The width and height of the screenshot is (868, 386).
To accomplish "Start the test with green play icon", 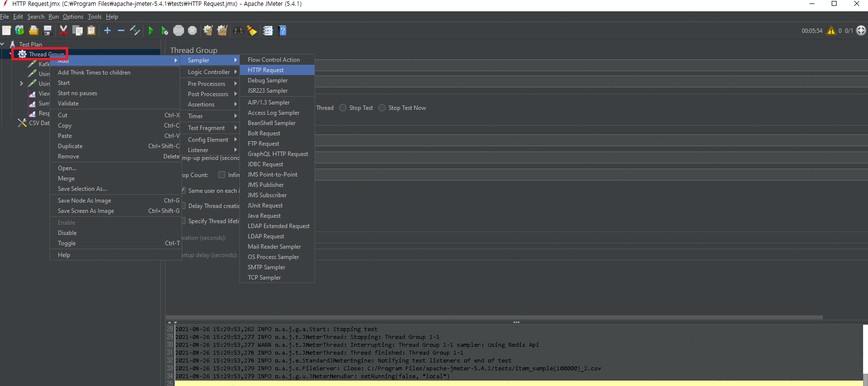I will coord(151,30).
